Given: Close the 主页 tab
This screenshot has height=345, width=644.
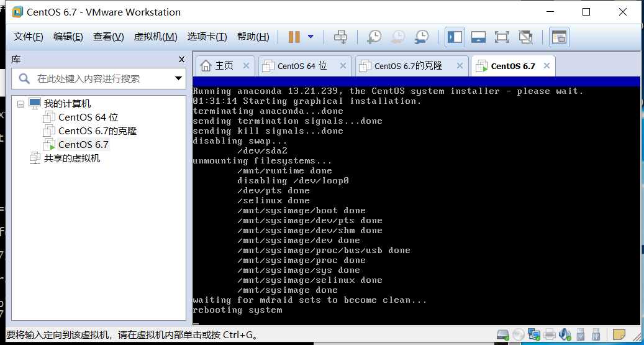Looking at the screenshot, I should pyautogui.click(x=246, y=66).
